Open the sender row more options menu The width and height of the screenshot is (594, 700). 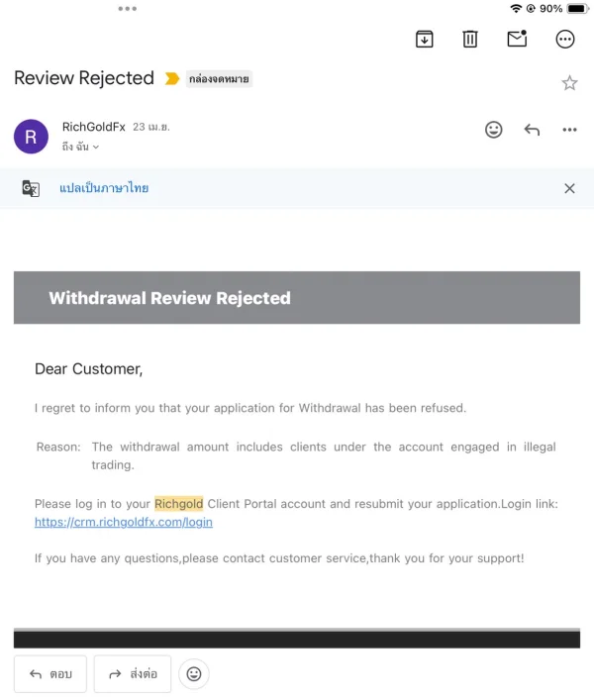coord(569,130)
